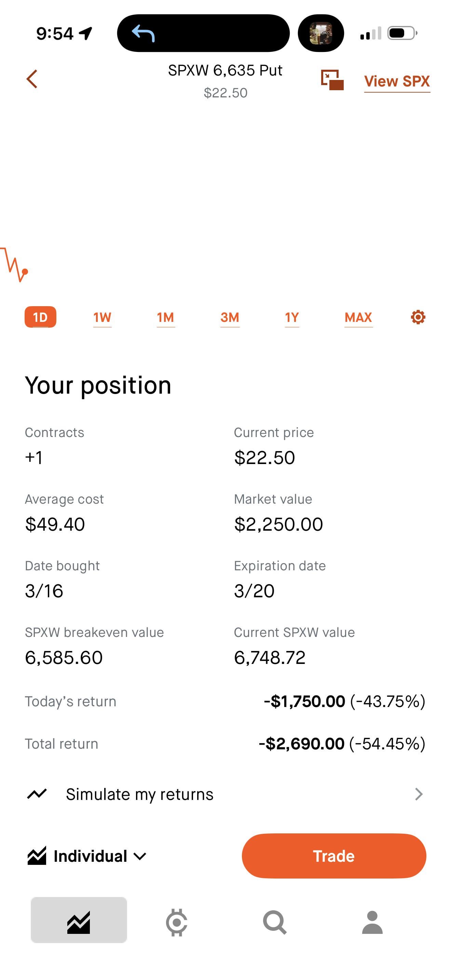
Task: Tap the now-playing thumbnail in status bar
Action: [320, 33]
